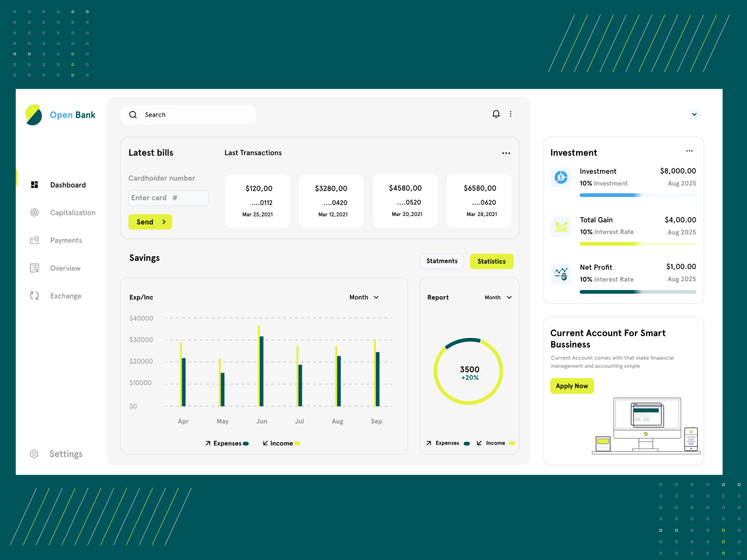The width and height of the screenshot is (747, 560).
Task: Open the Overview panel
Action: pos(65,268)
